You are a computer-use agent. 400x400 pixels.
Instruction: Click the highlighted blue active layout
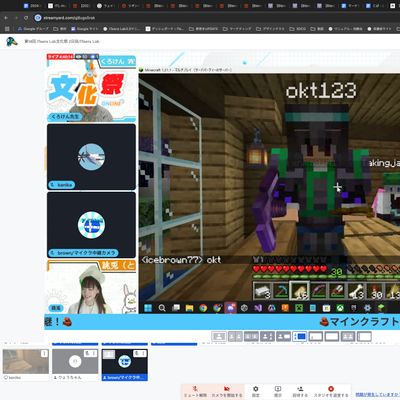pyautogui.click(x=299, y=336)
